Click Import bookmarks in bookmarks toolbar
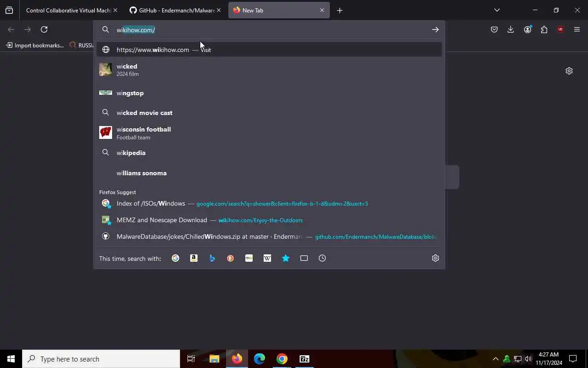Screen dimensions: 588x368 point(35,45)
